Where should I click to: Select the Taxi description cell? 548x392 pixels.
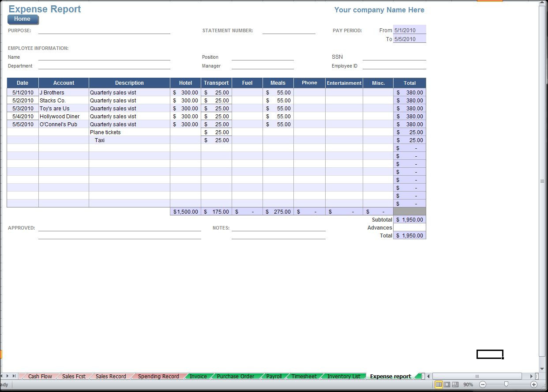(129, 140)
